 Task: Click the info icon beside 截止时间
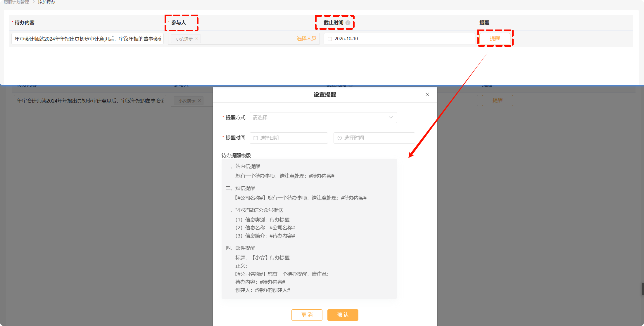[348, 23]
